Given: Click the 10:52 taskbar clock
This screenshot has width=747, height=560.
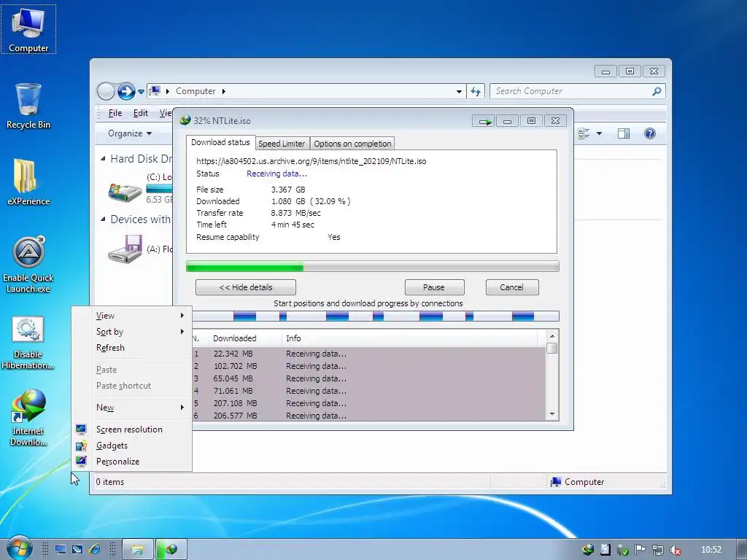Looking at the screenshot, I should click(x=711, y=550).
